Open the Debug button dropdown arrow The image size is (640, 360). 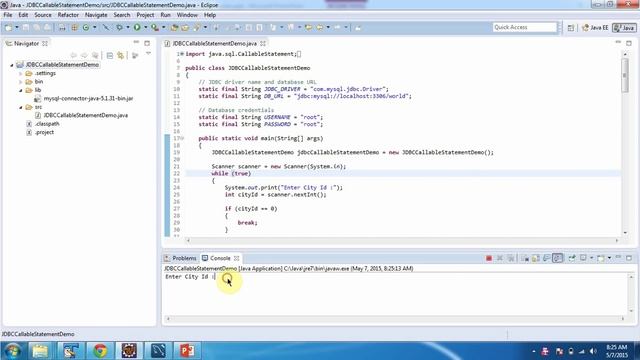[x=127, y=27]
